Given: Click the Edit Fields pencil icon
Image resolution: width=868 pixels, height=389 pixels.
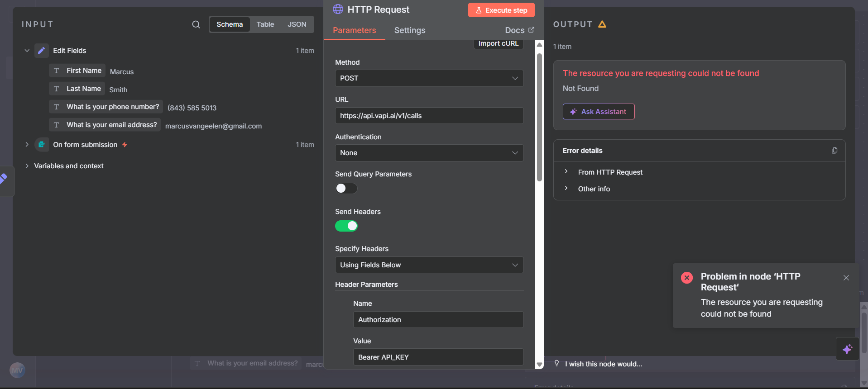Looking at the screenshot, I should pyautogui.click(x=41, y=51).
